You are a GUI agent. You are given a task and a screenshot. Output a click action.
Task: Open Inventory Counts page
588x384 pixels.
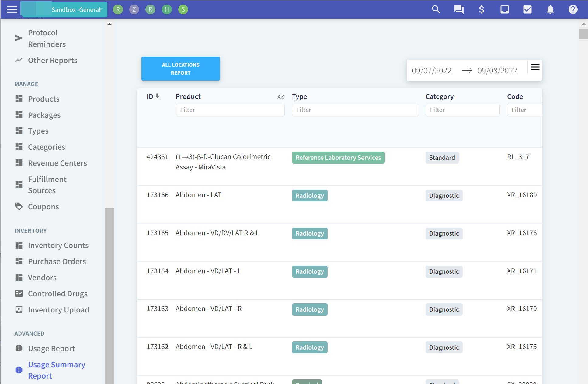click(58, 245)
